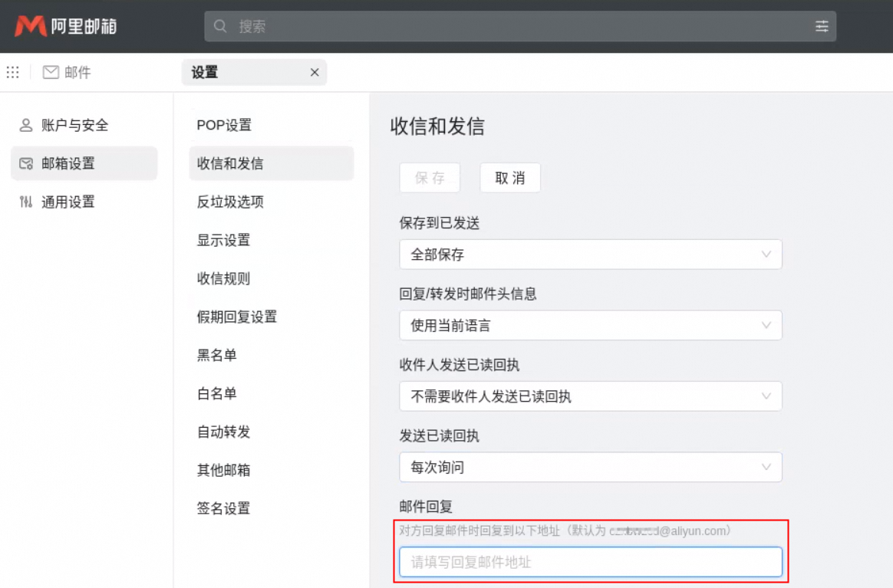Open 发送已读回执 dropdown
The height and width of the screenshot is (588, 893).
click(590, 467)
